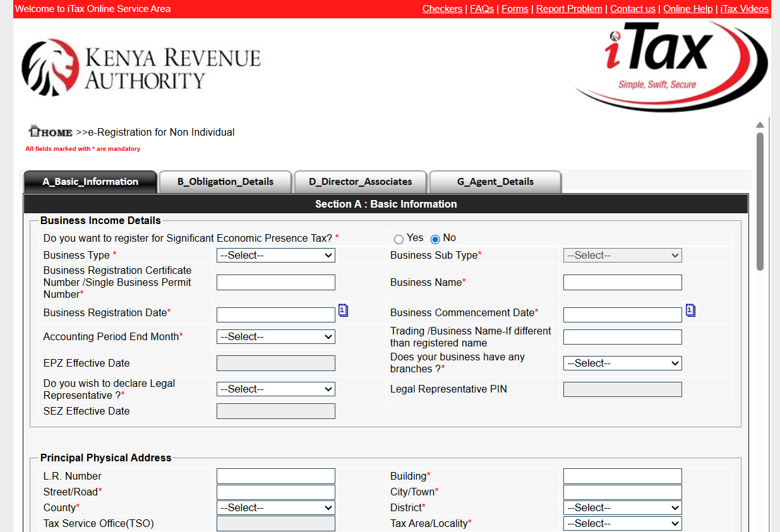Select No for Significant Economic Presence Tax
This screenshot has height=532, width=780.
[x=435, y=239]
